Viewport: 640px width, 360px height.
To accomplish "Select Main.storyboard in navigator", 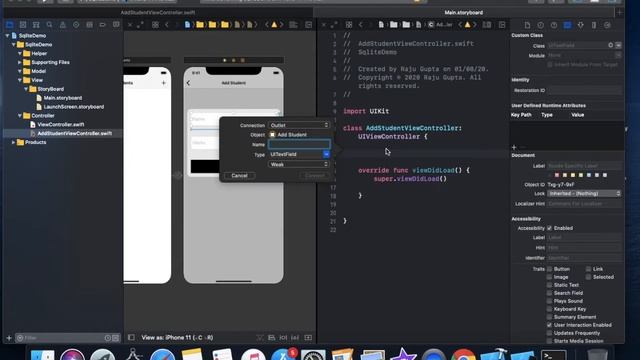I will [63, 98].
